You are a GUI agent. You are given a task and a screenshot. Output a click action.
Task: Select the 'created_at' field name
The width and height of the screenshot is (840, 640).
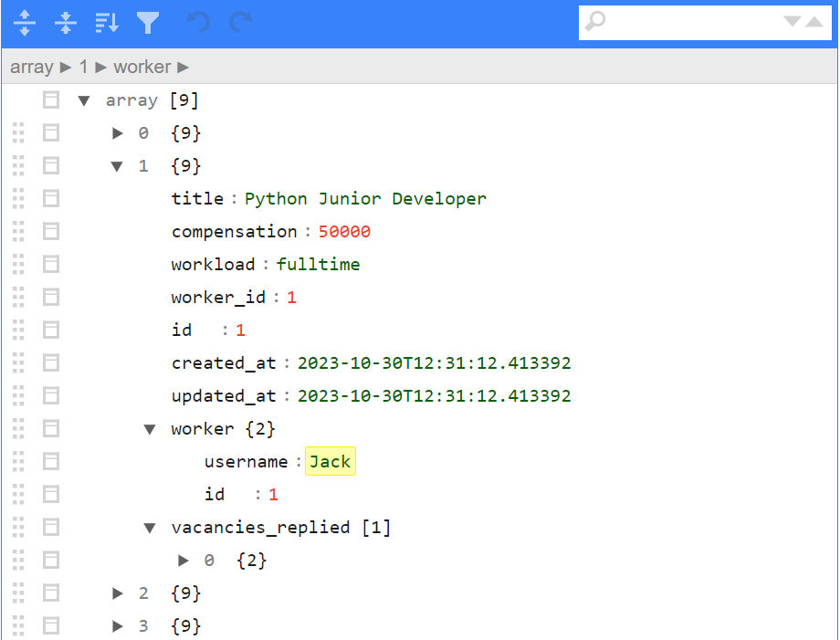pos(224,363)
